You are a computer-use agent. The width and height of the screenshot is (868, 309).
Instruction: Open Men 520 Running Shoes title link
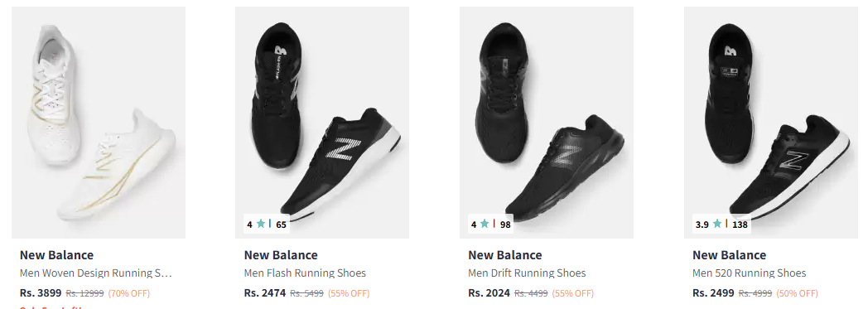pos(749,273)
